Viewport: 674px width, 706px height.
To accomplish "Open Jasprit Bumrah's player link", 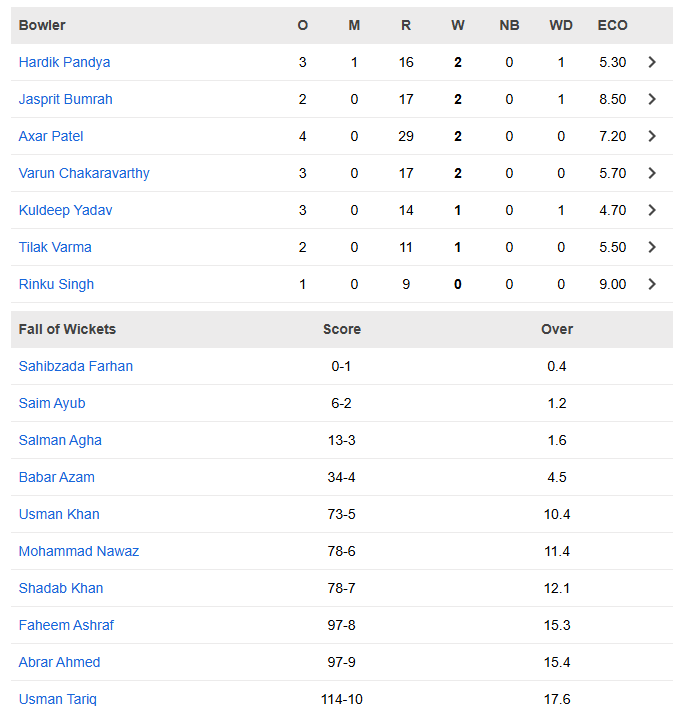I will click(65, 99).
